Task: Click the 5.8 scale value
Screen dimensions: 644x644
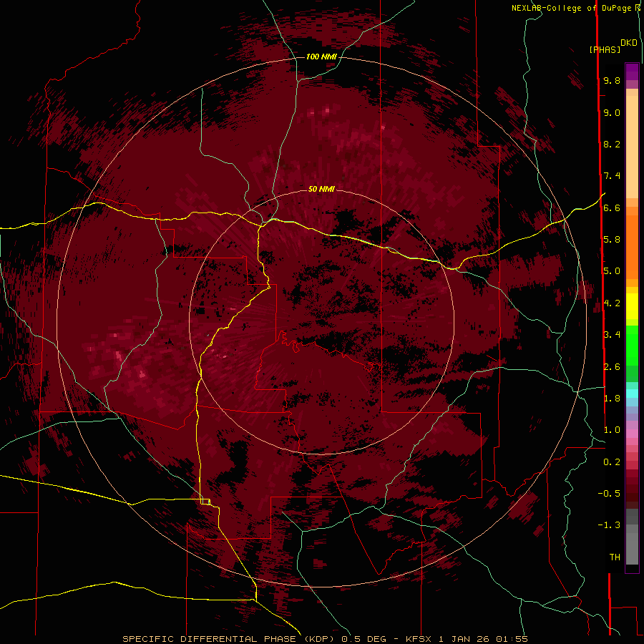Action: pos(612,240)
